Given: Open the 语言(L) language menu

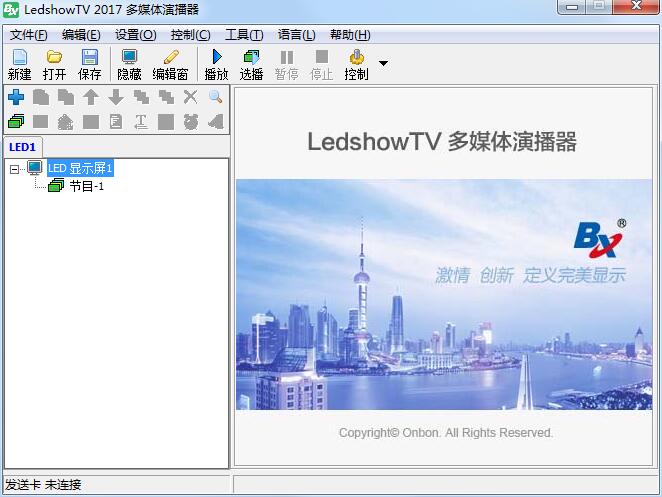Looking at the screenshot, I should 296,35.
